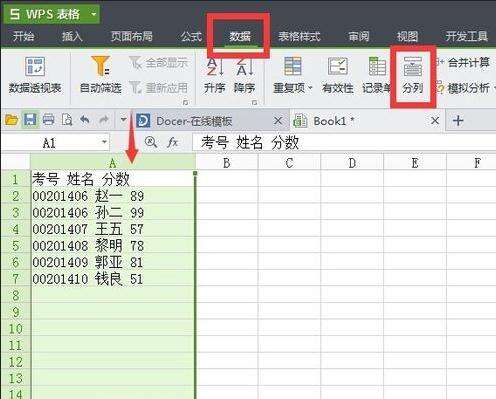Switch to the Docer-在线模板 document tab
The image size is (496, 399).
coord(212,121)
